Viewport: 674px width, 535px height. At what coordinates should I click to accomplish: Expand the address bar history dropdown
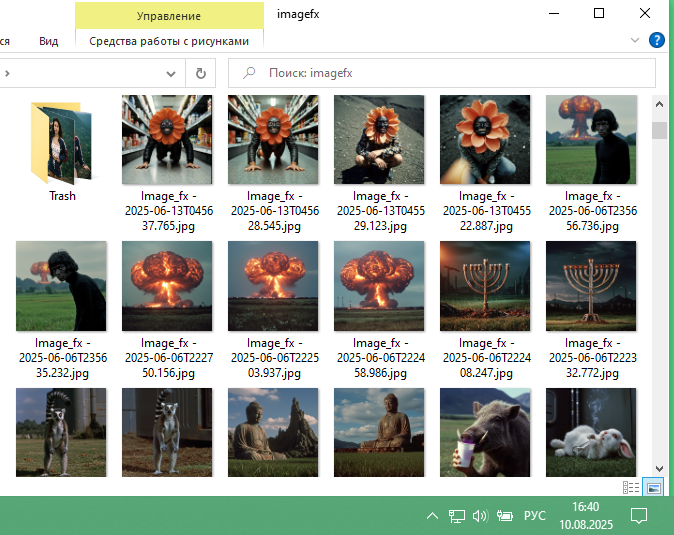coord(171,74)
